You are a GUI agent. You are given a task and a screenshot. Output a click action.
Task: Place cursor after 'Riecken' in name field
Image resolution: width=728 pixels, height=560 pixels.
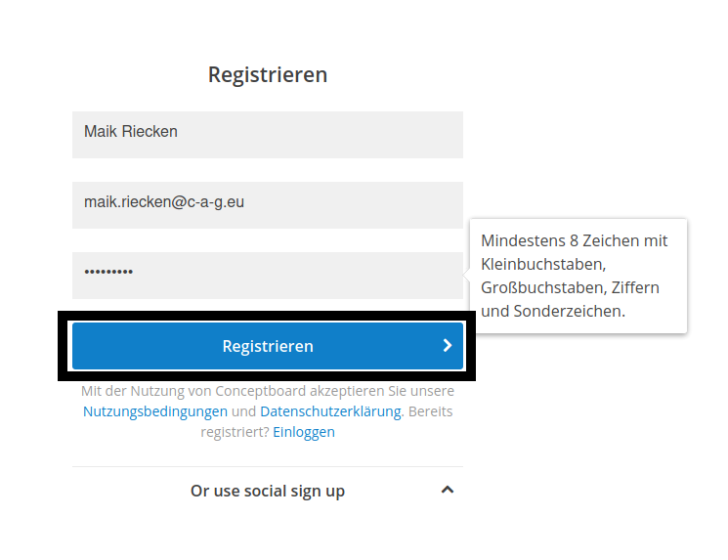[178, 132]
